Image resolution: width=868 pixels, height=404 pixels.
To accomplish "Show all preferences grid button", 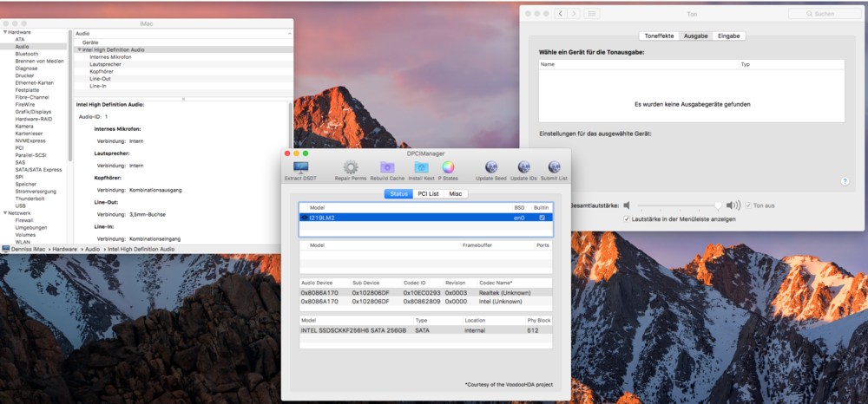I will [x=592, y=14].
